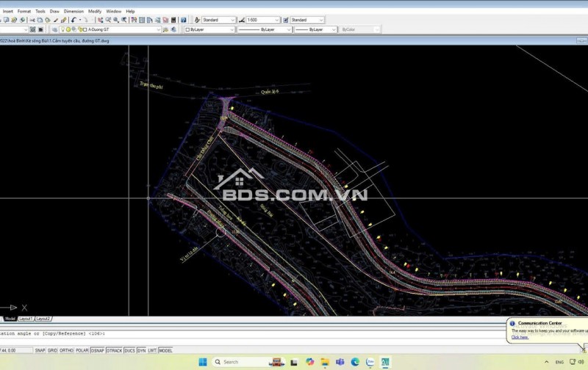Click the Communication Center info icon

click(x=512, y=323)
